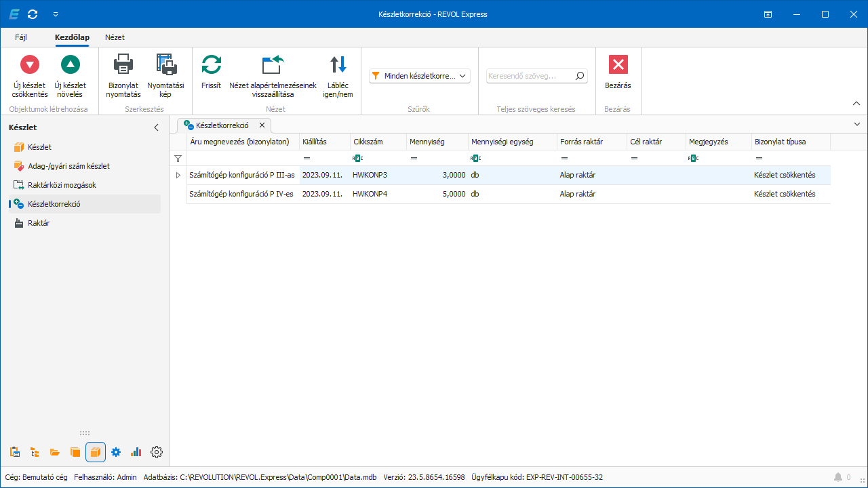
Task: Close the Készletkorrekció document tab
Action: pyautogui.click(x=262, y=125)
